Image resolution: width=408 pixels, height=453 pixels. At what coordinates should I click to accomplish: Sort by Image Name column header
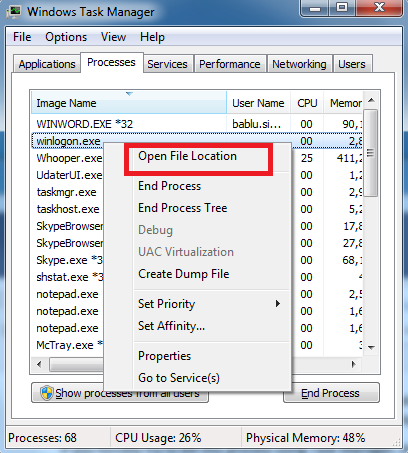pyautogui.click(x=129, y=103)
